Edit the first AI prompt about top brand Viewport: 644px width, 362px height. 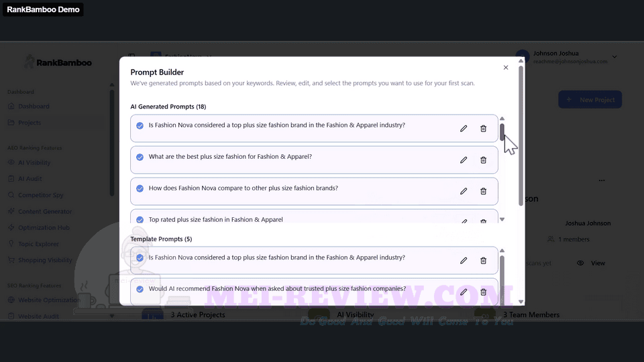[x=464, y=129]
